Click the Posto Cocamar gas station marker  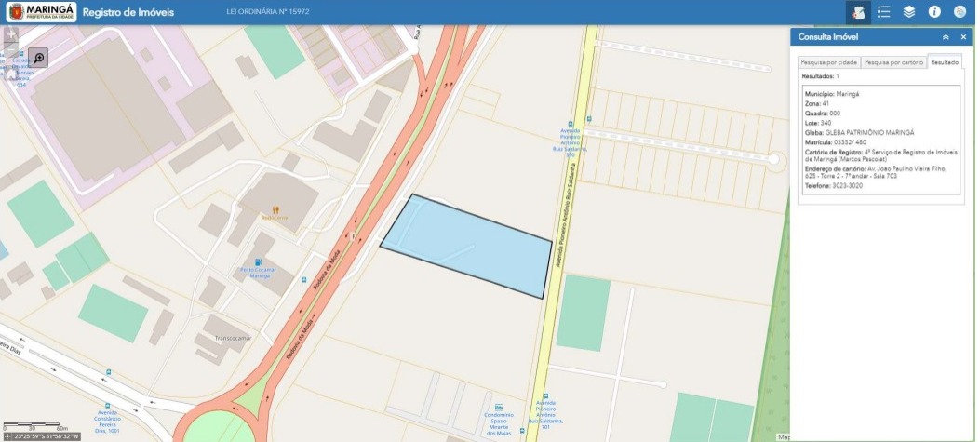259,263
